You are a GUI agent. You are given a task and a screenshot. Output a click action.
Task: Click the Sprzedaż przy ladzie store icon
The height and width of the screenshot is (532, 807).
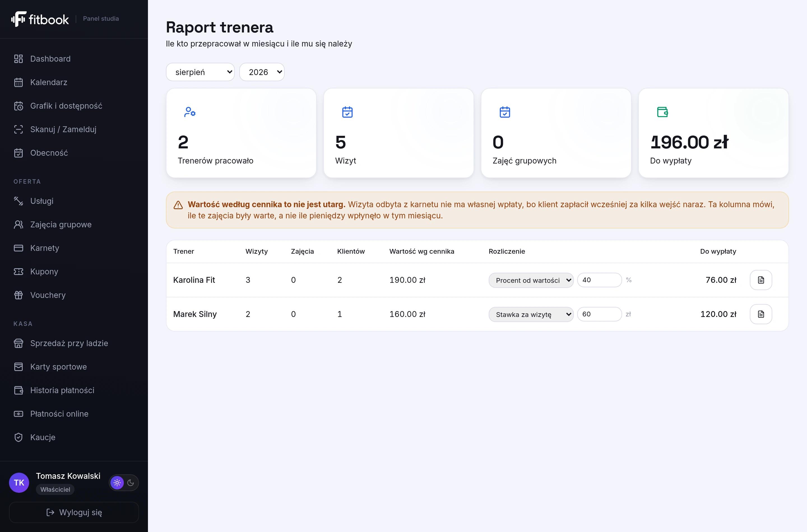click(18, 343)
